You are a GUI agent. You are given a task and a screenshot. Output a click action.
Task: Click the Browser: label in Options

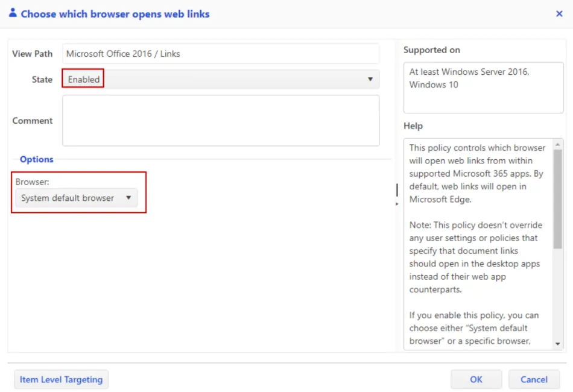[31, 181]
